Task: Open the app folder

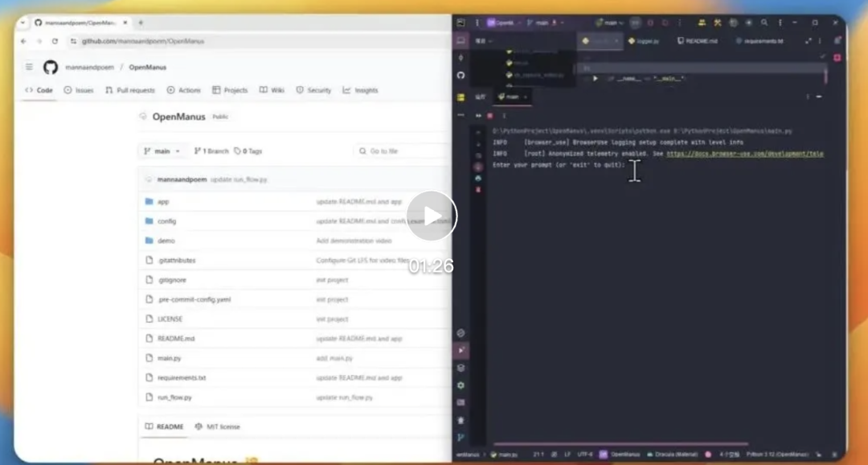Action: tap(163, 202)
